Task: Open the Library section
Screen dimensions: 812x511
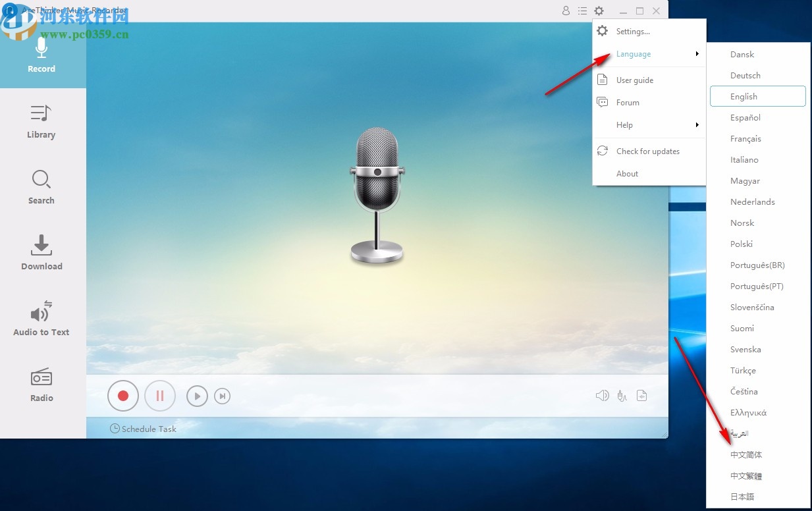Action: (41, 122)
